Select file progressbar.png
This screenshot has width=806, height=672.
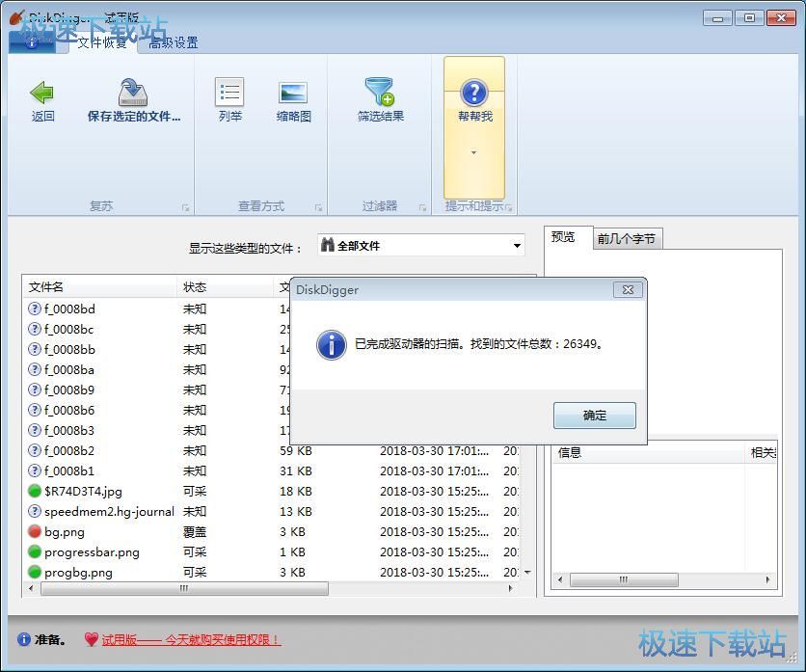[x=92, y=552]
